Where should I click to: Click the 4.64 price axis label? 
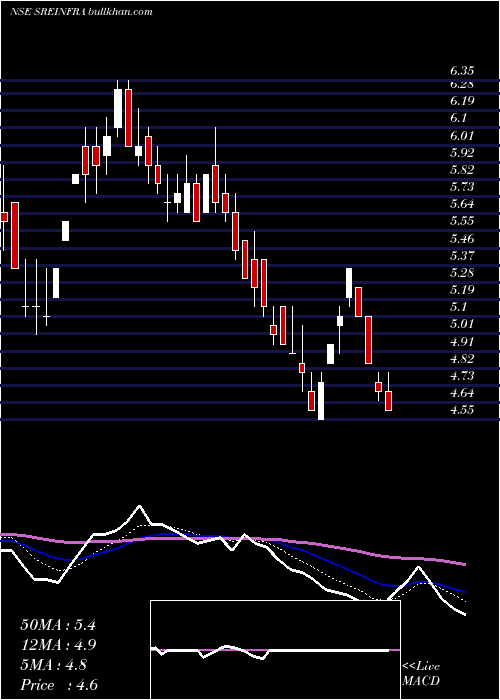(462, 393)
